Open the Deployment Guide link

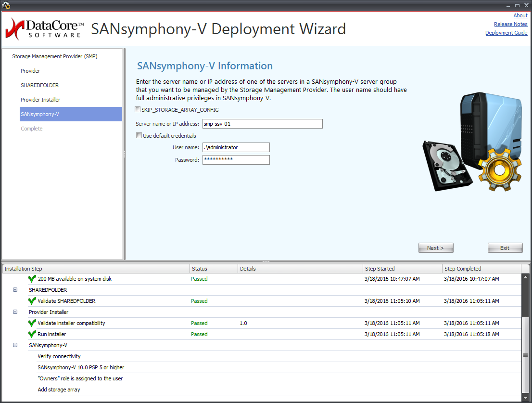[506, 33]
